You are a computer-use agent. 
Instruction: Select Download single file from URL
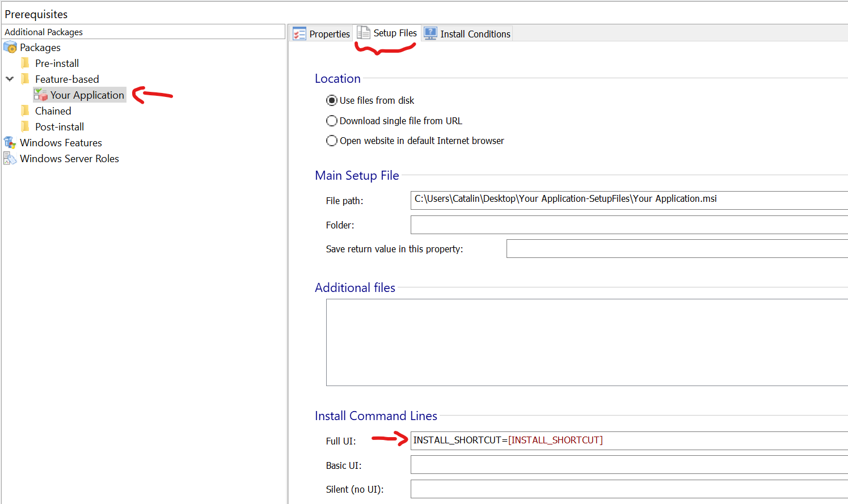(x=332, y=121)
